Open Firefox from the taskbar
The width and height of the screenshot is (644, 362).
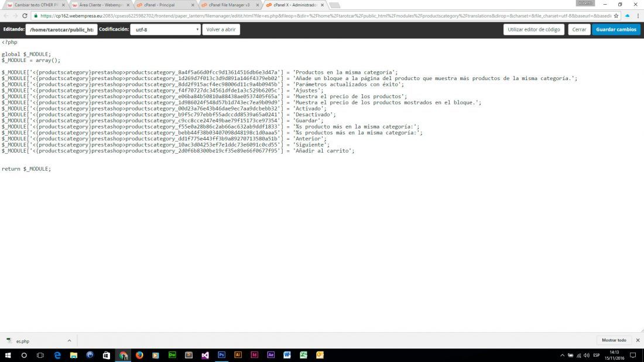click(x=139, y=355)
